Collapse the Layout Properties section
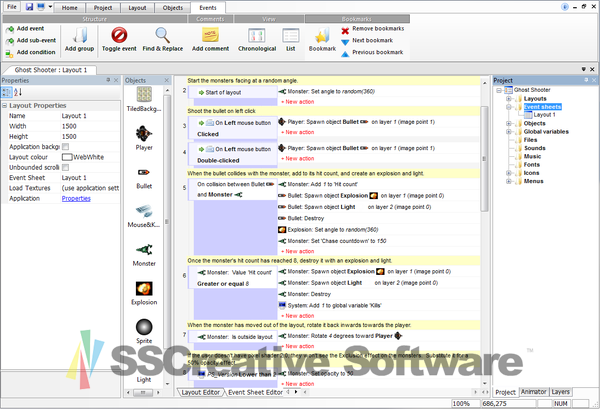This screenshot has height=409, width=600. tap(5, 106)
